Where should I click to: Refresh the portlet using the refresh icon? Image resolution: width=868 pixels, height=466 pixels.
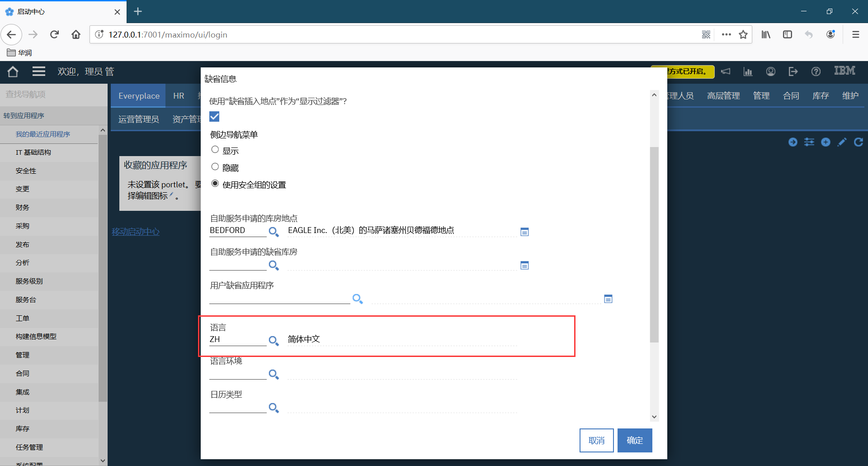[858, 142]
